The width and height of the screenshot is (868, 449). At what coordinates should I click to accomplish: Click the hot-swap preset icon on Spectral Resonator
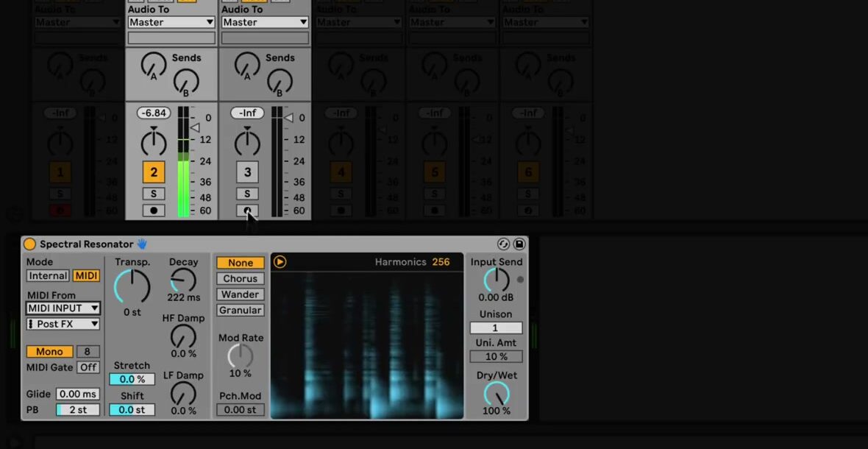click(x=503, y=244)
